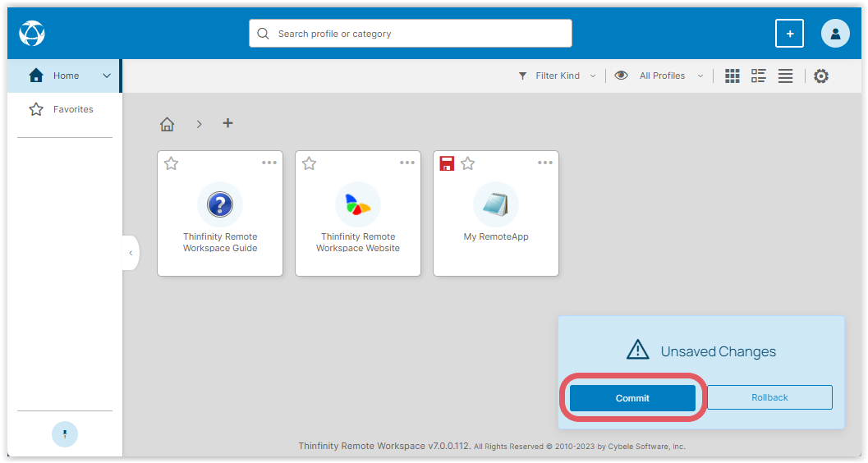Image resolution: width=868 pixels, height=463 pixels.
Task: Open options menu of My RemoteApp card
Action: point(544,163)
